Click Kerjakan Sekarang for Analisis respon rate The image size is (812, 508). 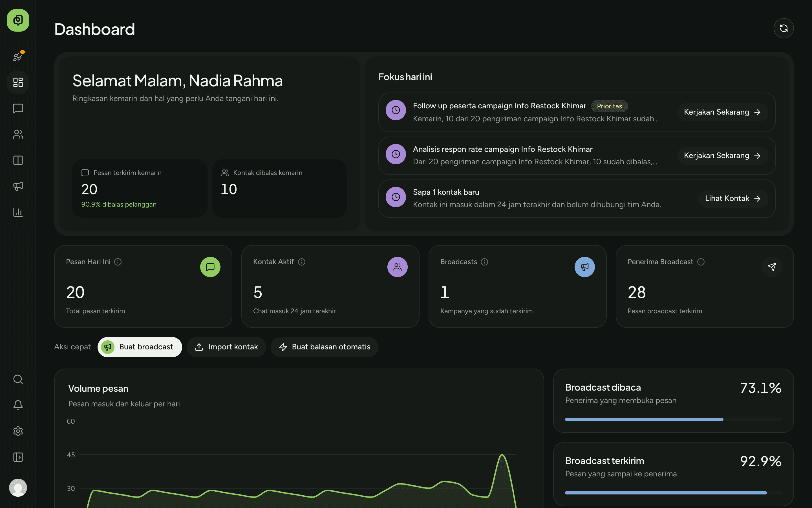pyautogui.click(x=723, y=156)
